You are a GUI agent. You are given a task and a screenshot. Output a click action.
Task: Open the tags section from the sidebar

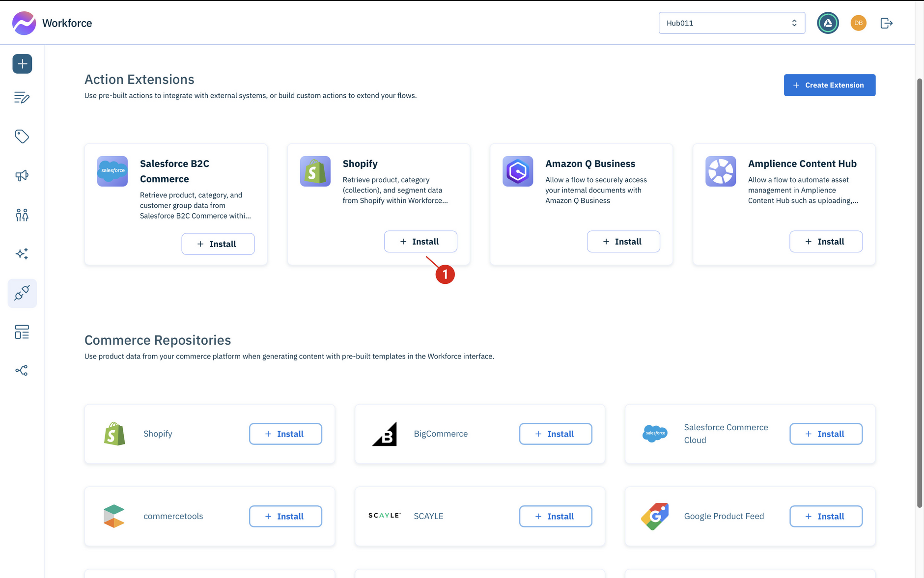click(22, 137)
